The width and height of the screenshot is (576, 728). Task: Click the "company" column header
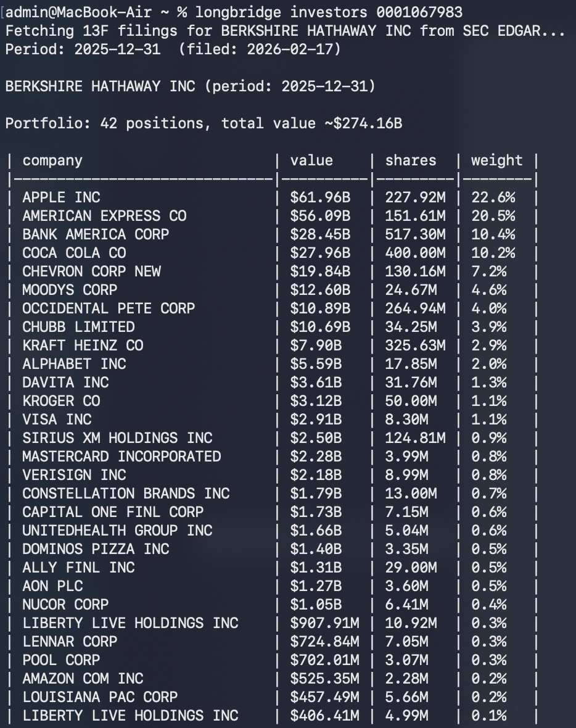[52, 160]
